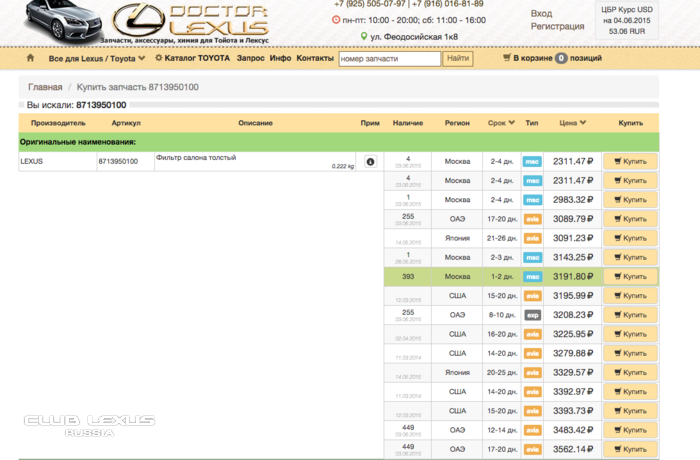Click the location pin next to ул. Феодосийская

pos(364,36)
